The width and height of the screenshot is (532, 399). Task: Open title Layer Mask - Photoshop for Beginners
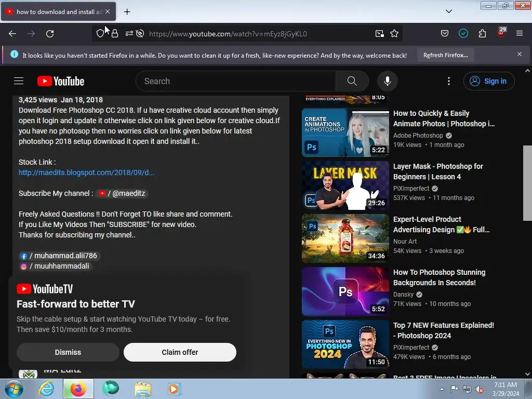coord(438,171)
